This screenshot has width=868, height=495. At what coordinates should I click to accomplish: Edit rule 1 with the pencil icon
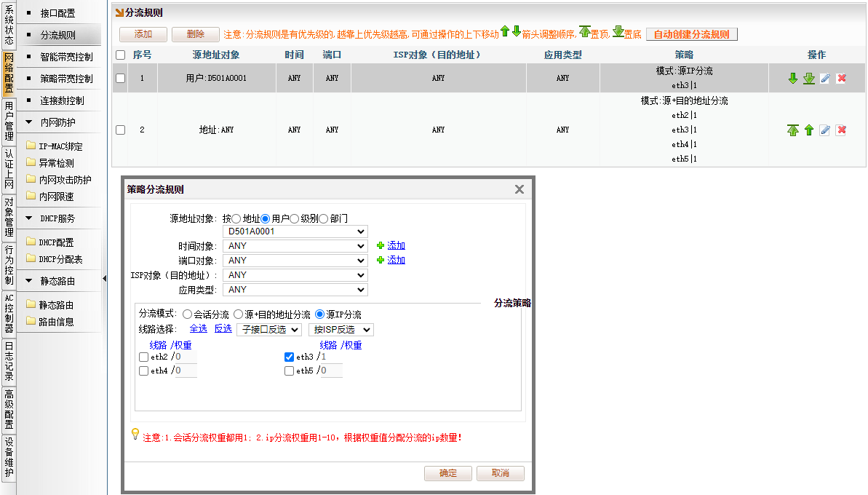click(x=825, y=79)
